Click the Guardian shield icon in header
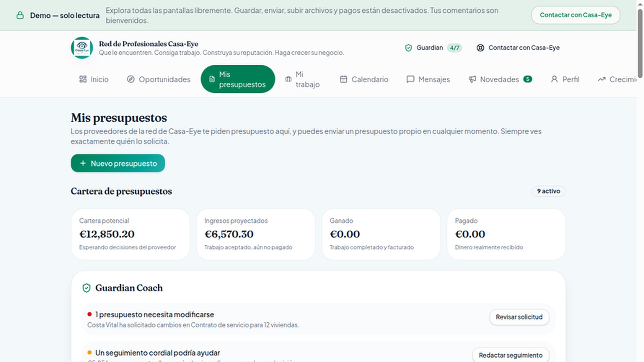This screenshot has width=644, height=362. [x=408, y=48]
